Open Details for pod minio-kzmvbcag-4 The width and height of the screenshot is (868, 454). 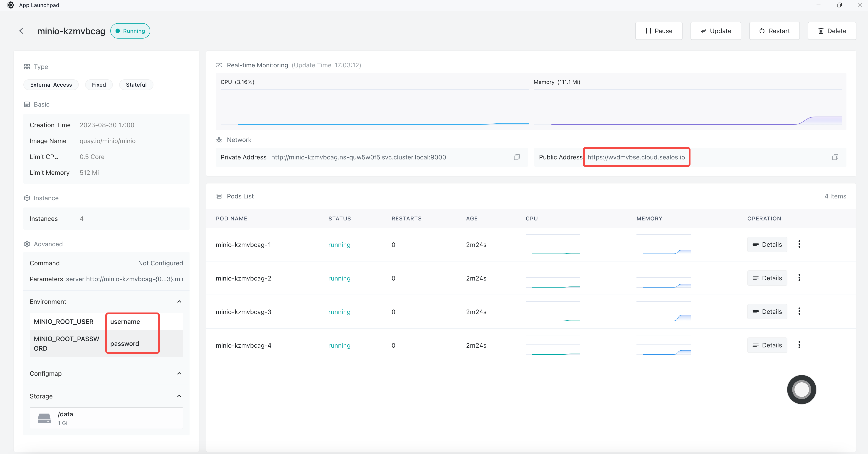pyautogui.click(x=767, y=345)
